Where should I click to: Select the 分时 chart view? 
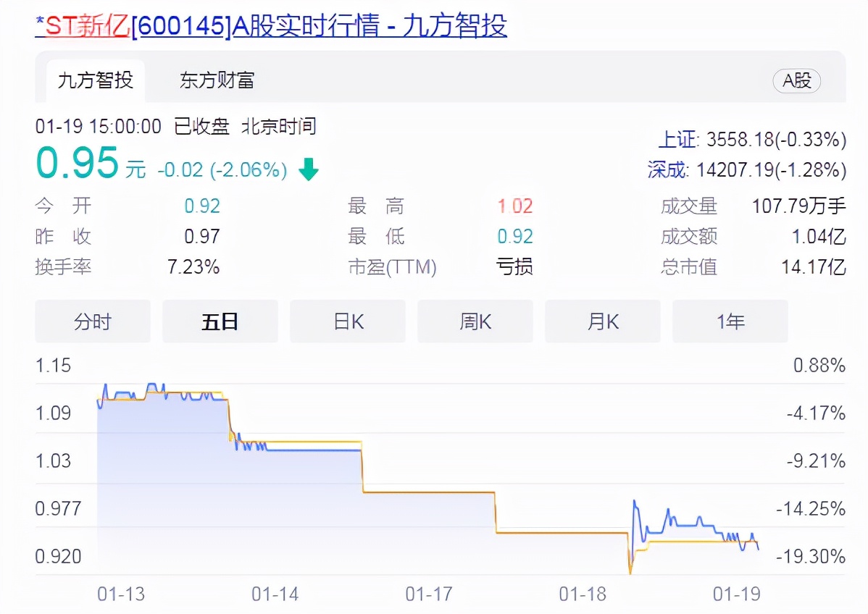tap(92, 321)
